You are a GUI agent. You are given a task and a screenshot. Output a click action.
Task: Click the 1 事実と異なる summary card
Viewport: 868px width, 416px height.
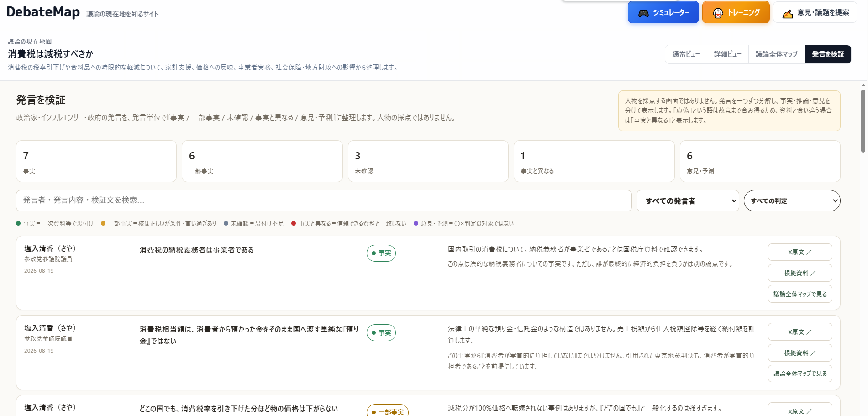(594, 161)
